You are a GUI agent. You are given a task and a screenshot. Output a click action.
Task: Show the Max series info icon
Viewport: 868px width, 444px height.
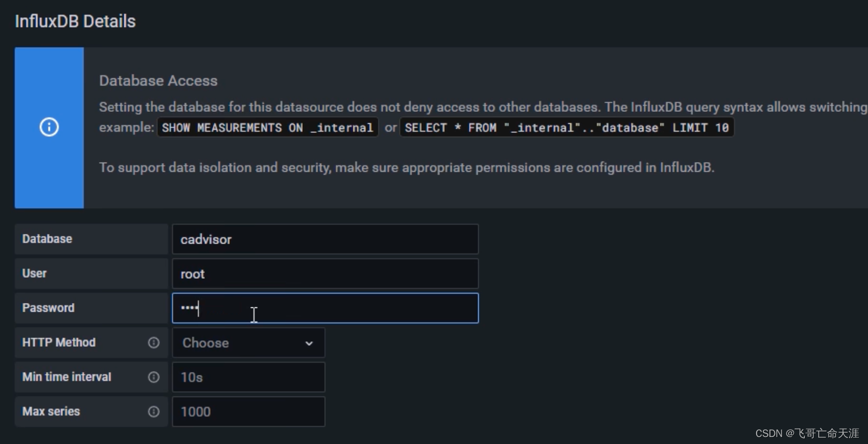click(x=153, y=412)
